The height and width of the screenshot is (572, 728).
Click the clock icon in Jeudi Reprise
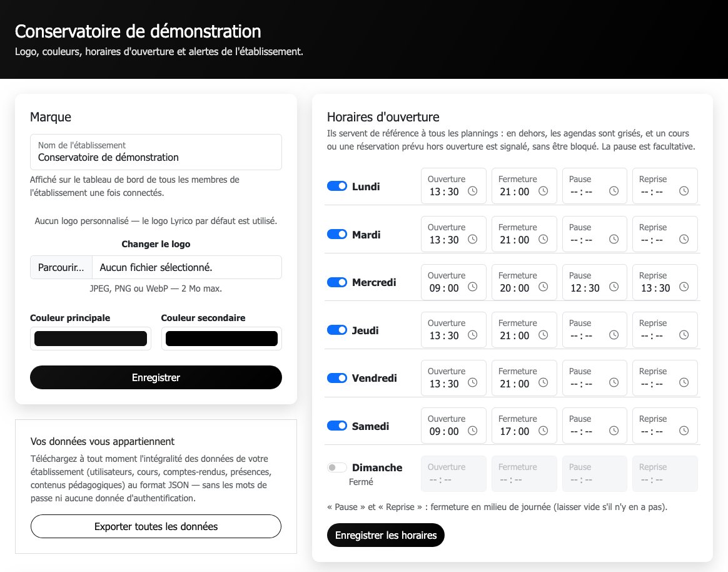[x=684, y=335]
